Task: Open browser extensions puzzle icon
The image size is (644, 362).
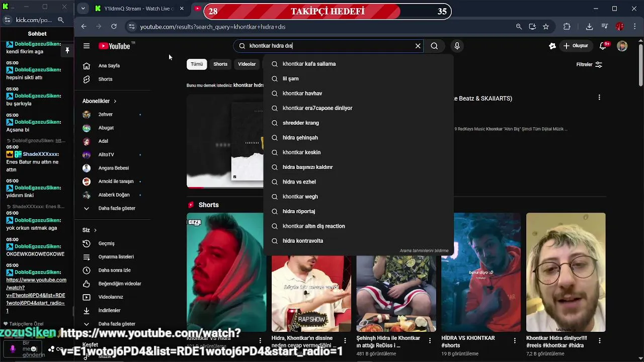Action: tap(567, 27)
